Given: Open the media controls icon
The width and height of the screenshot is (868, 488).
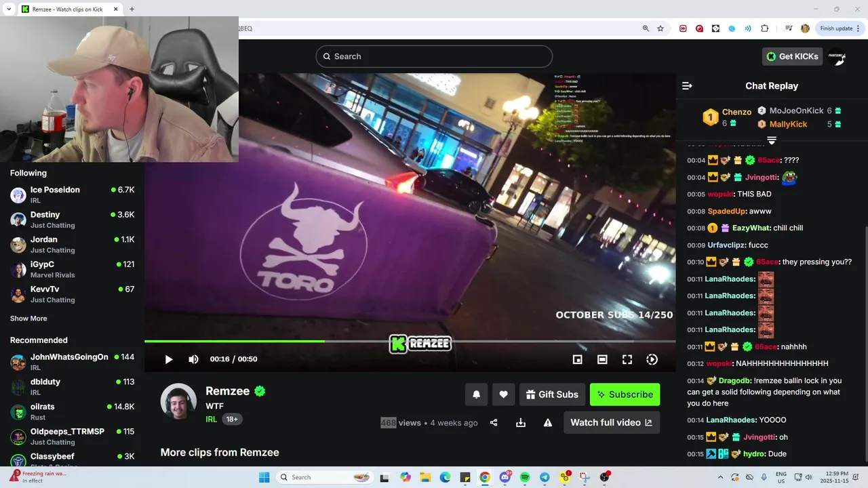Looking at the screenshot, I should [x=789, y=28].
